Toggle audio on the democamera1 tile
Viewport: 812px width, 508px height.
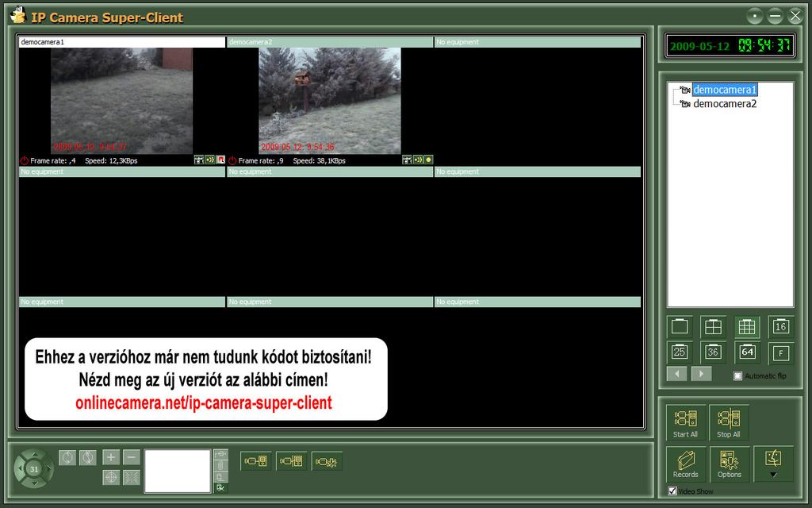coord(209,160)
